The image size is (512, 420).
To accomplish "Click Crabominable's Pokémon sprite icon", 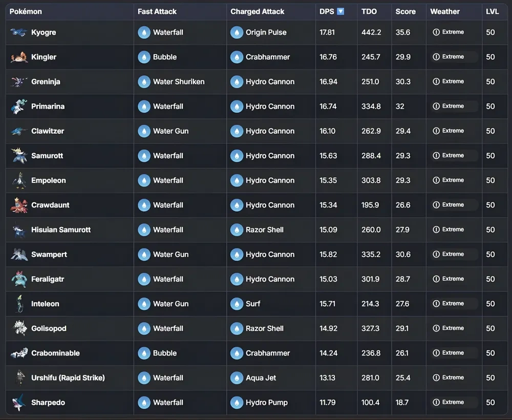I will tap(19, 353).
